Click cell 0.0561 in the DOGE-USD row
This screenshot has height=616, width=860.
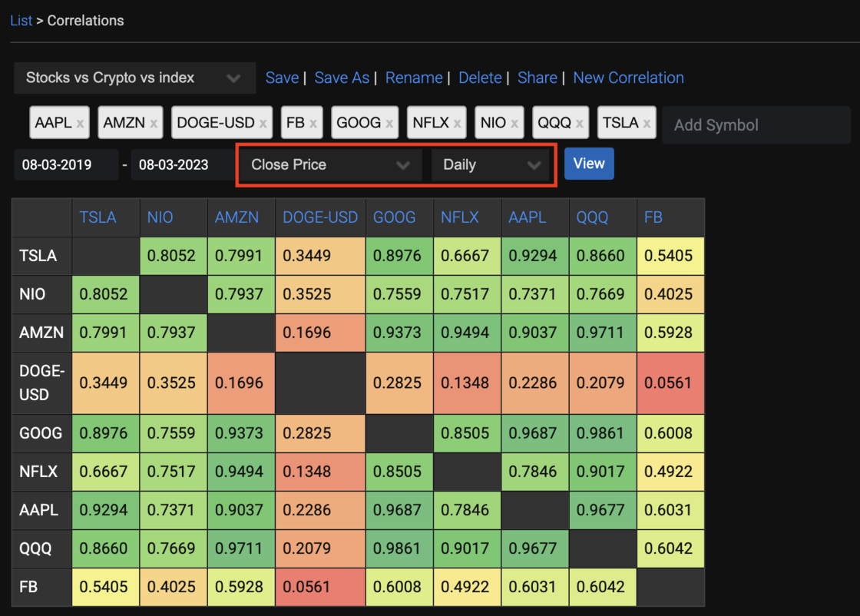click(670, 383)
